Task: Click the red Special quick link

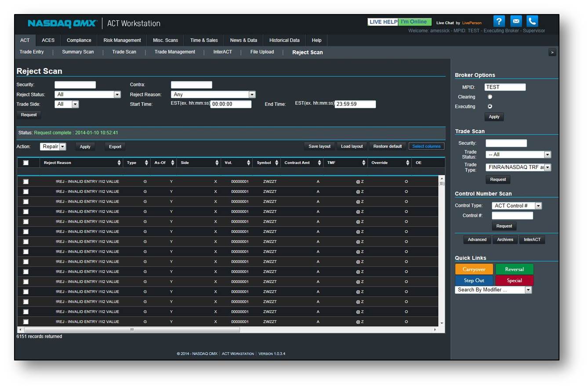Action: [515, 281]
